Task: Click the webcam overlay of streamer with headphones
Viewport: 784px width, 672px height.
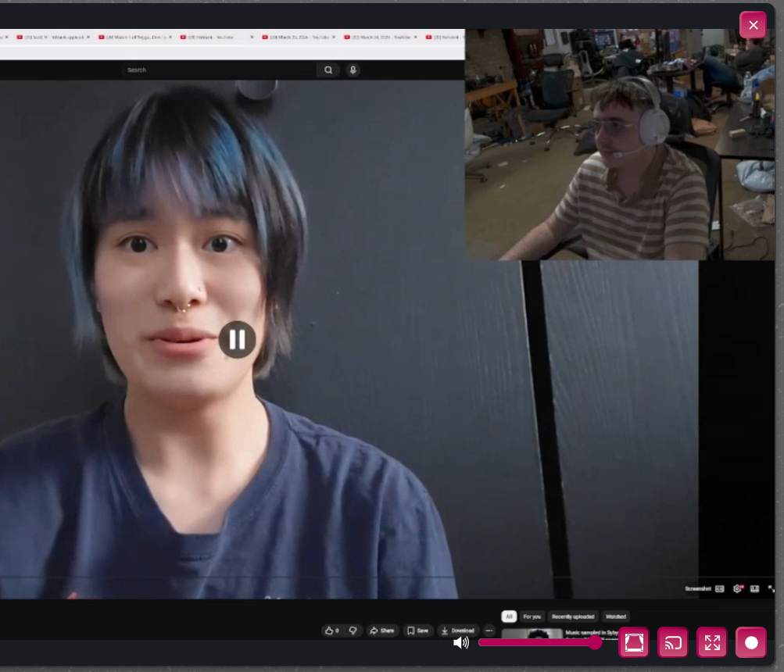Action: [x=620, y=145]
